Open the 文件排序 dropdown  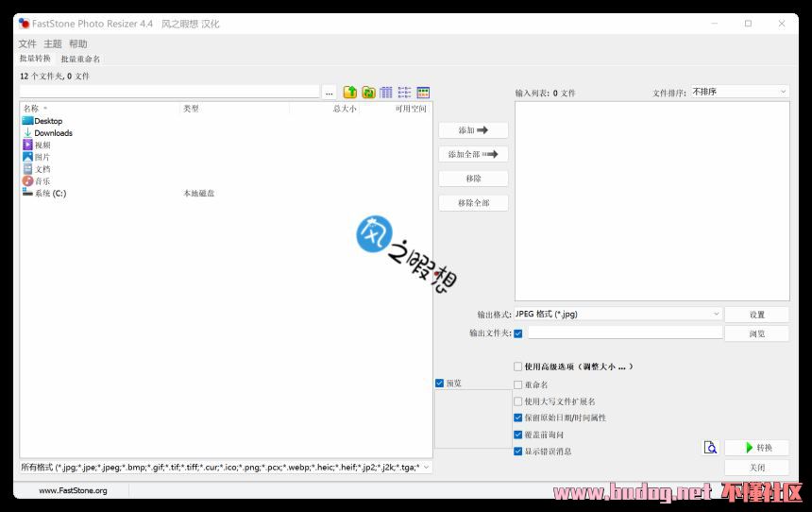coord(740,92)
